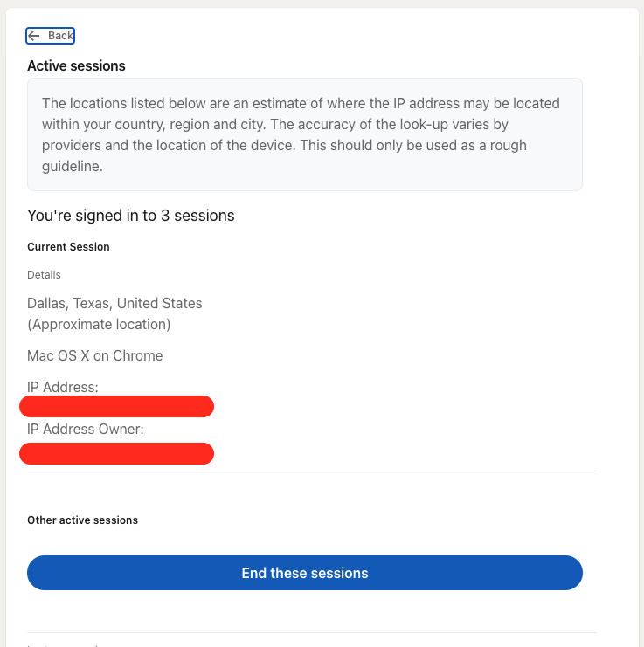Click the divider below End these sessions

point(312,632)
